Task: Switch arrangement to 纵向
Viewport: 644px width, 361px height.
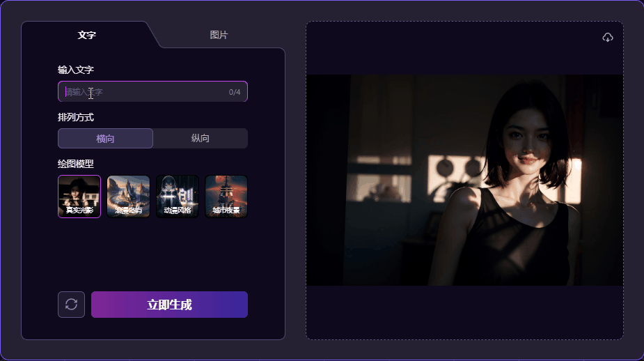Action: pyautogui.click(x=200, y=138)
